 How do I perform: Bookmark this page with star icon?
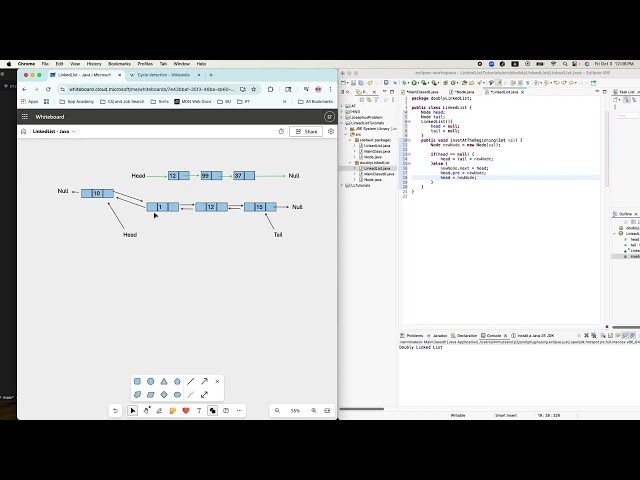tap(253, 89)
